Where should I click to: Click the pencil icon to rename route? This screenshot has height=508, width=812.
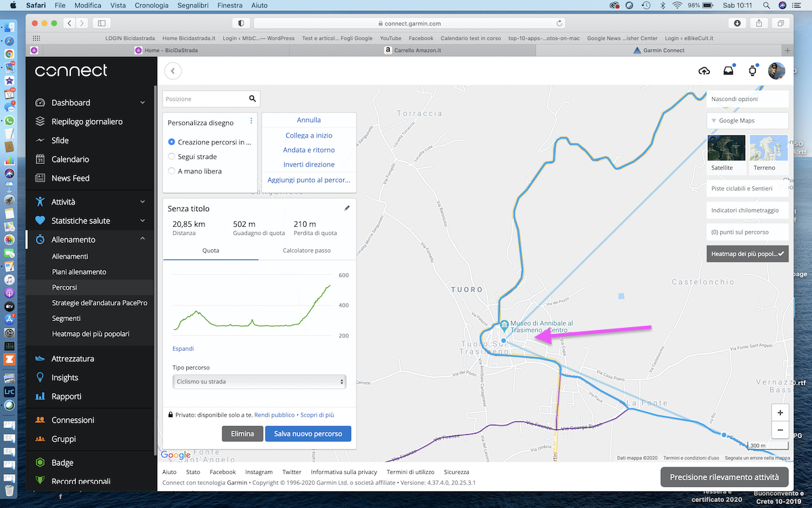coord(347,209)
